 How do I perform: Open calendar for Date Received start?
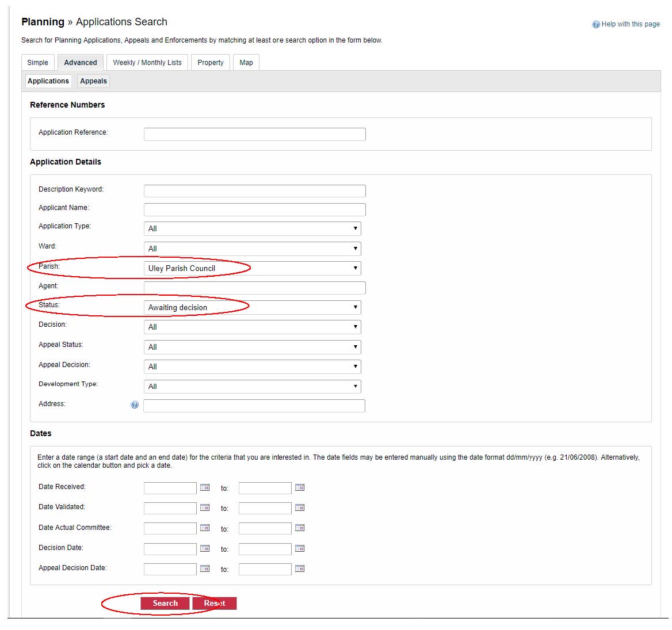coord(205,488)
